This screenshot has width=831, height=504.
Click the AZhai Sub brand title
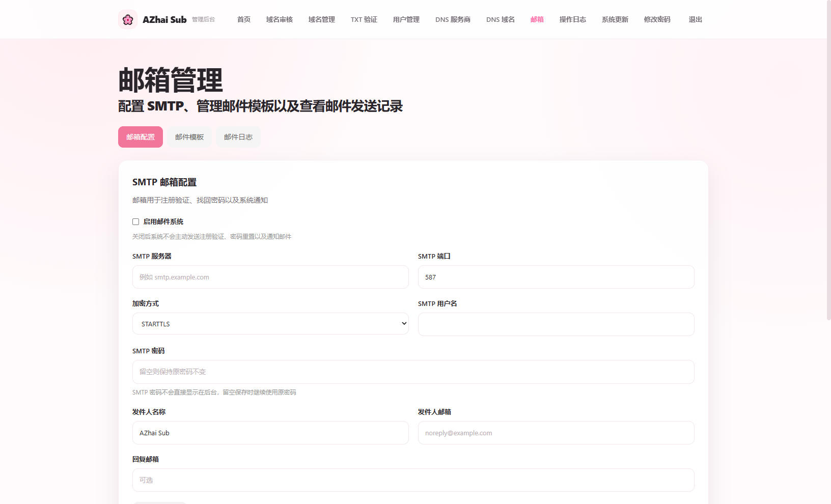coord(164,19)
